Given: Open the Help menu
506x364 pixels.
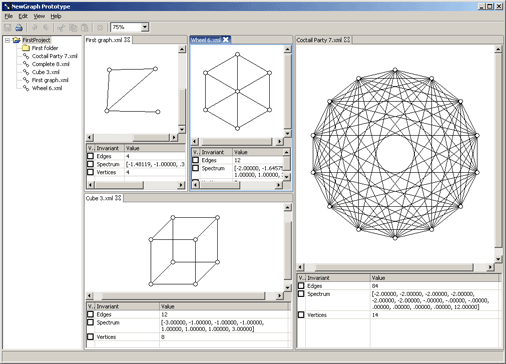Looking at the screenshot, I should [x=56, y=16].
